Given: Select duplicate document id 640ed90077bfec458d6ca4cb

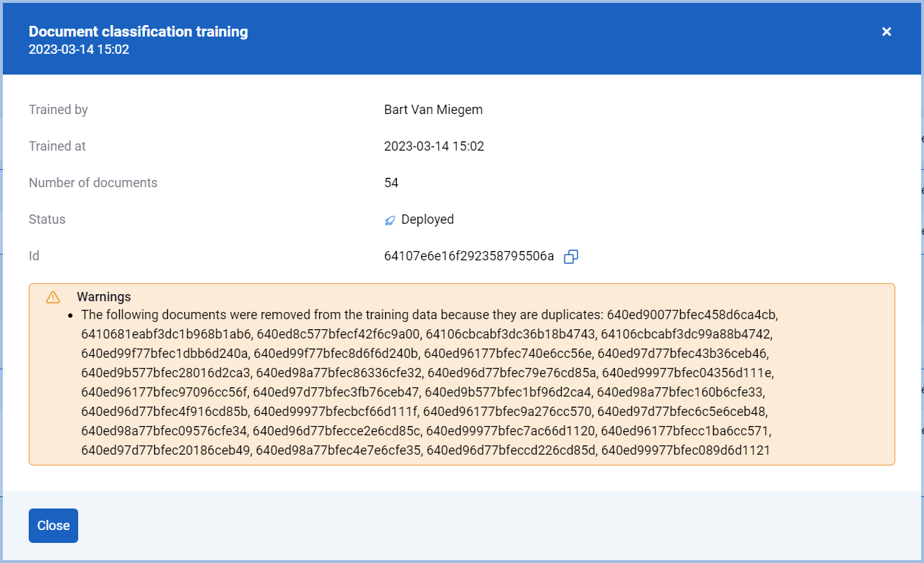Looking at the screenshot, I should pyautogui.click(x=691, y=315).
